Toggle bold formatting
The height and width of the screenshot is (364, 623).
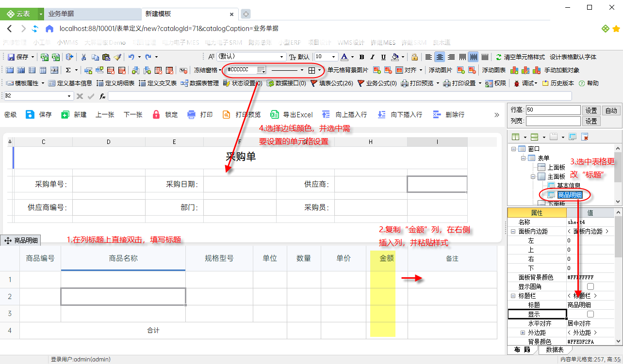pyautogui.click(x=361, y=57)
